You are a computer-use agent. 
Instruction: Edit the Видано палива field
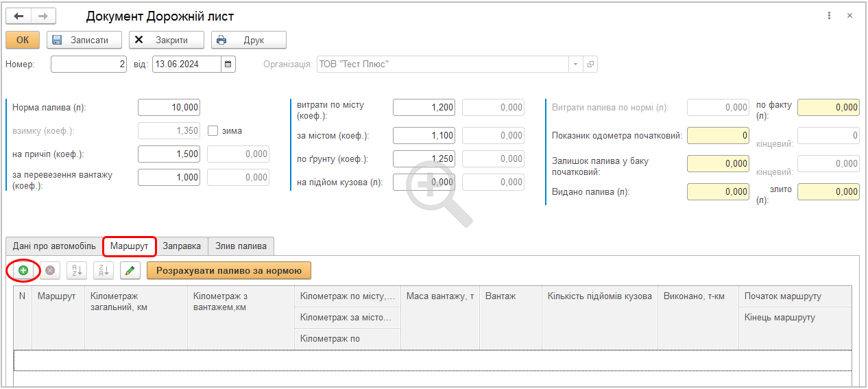click(719, 192)
